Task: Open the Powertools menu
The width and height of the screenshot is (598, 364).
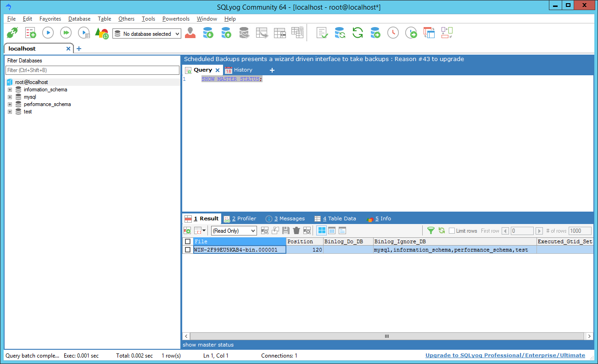Action: pos(176,19)
